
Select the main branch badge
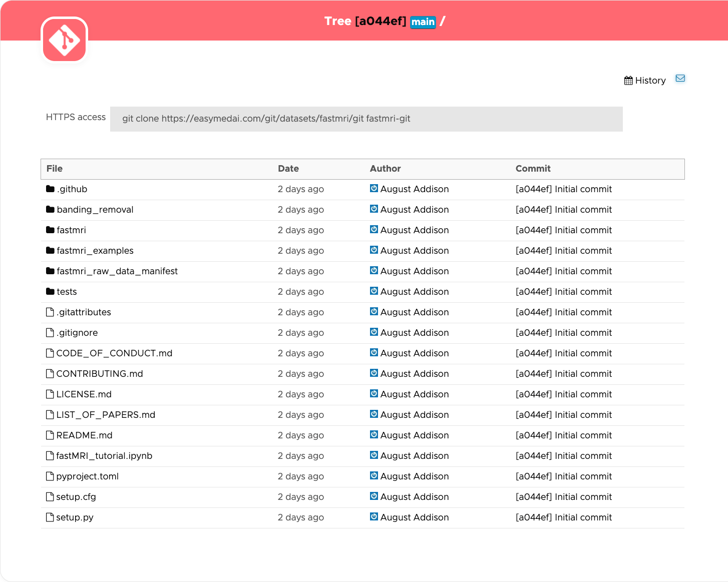pos(423,22)
